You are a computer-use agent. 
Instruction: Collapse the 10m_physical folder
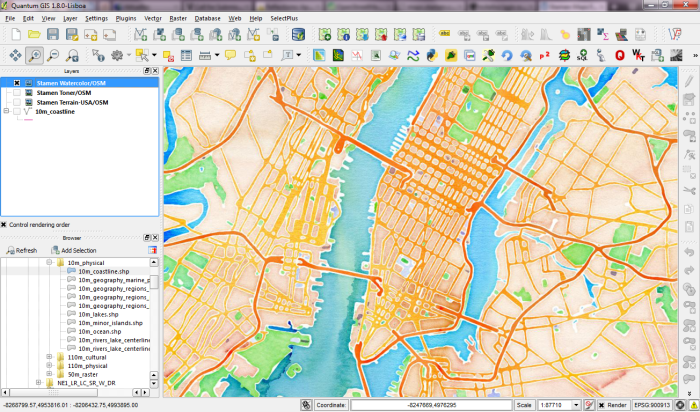[48, 262]
